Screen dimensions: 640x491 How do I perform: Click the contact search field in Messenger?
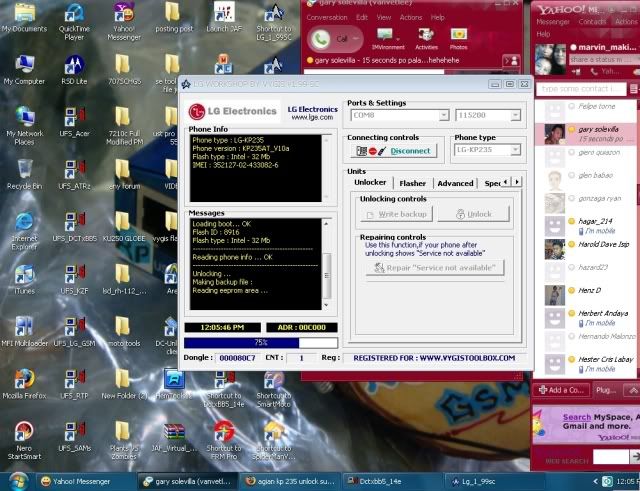(580, 89)
